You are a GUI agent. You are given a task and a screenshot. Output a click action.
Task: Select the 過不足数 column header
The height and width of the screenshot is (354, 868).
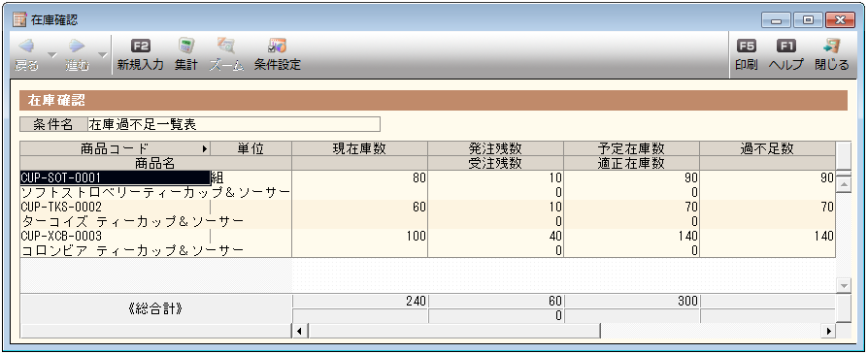(x=767, y=148)
